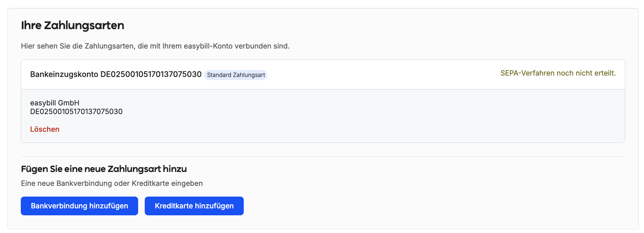
Task: Click the word easybill-Konto in the description
Action: tap(208, 46)
